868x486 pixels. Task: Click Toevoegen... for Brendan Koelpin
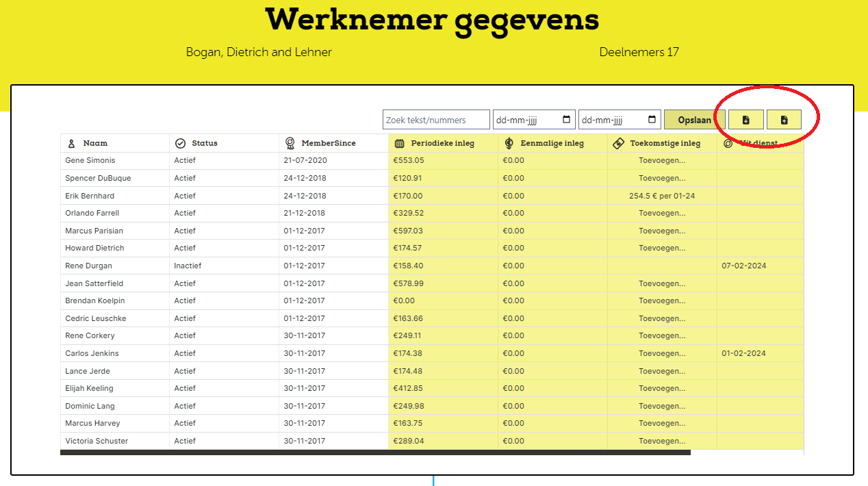point(662,300)
